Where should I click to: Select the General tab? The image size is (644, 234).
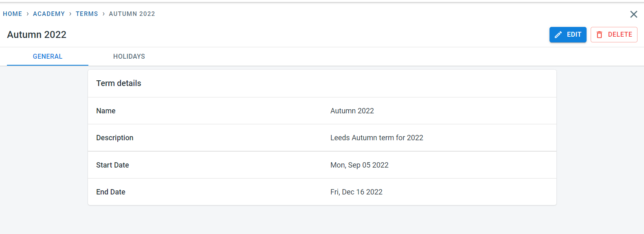48,56
